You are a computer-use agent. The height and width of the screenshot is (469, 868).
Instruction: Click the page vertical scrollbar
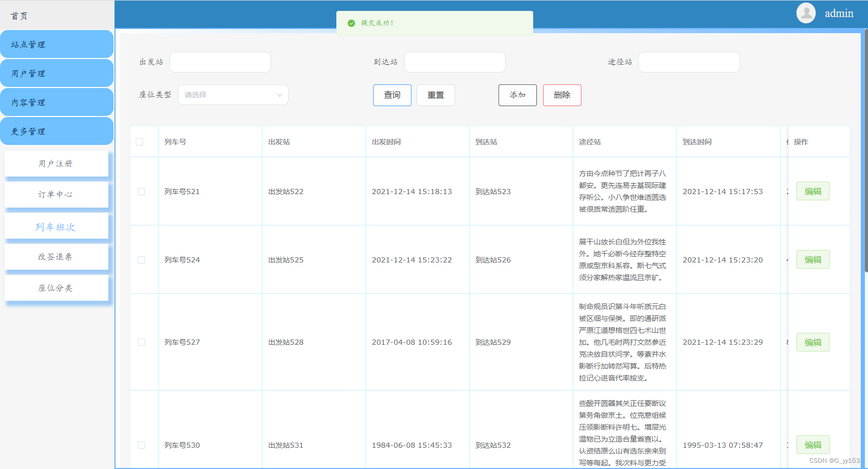pos(865,150)
